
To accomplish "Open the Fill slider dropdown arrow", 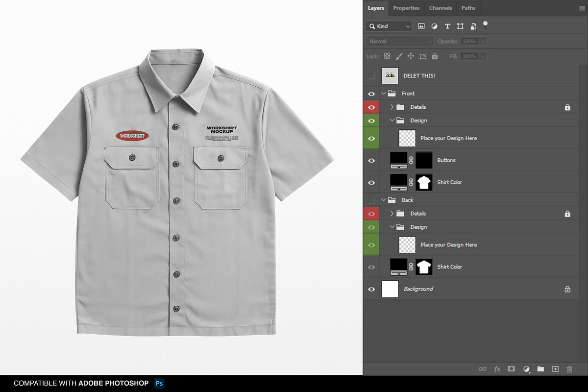I will pyautogui.click(x=484, y=56).
